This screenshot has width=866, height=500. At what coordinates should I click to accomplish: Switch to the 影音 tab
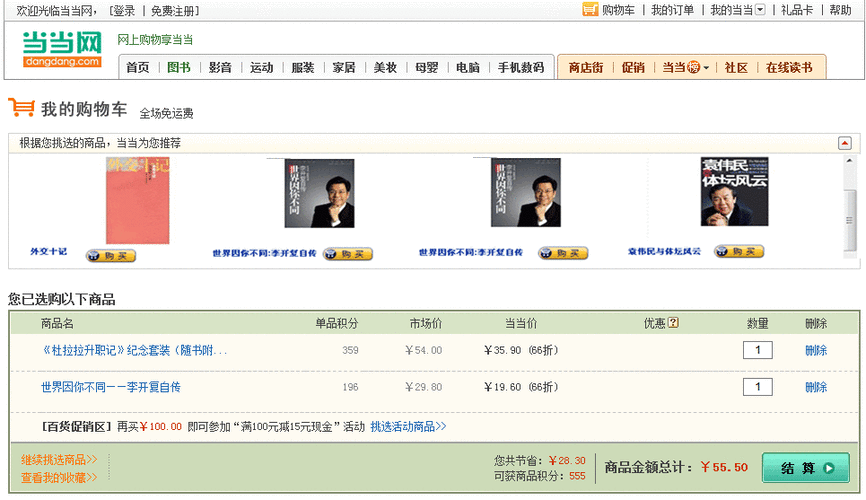(220, 67)
